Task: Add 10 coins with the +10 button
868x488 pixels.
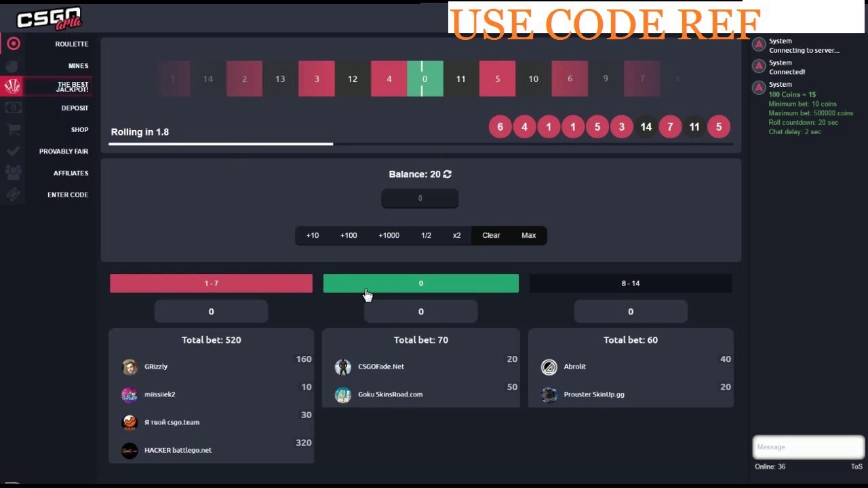Action: 313,235
